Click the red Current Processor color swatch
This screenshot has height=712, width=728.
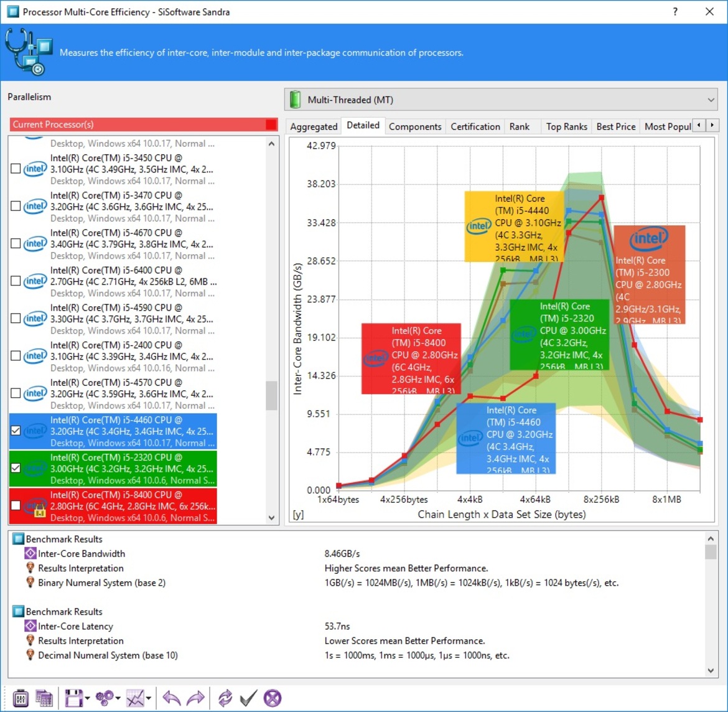pyautogui.click(x=271, y=124)
